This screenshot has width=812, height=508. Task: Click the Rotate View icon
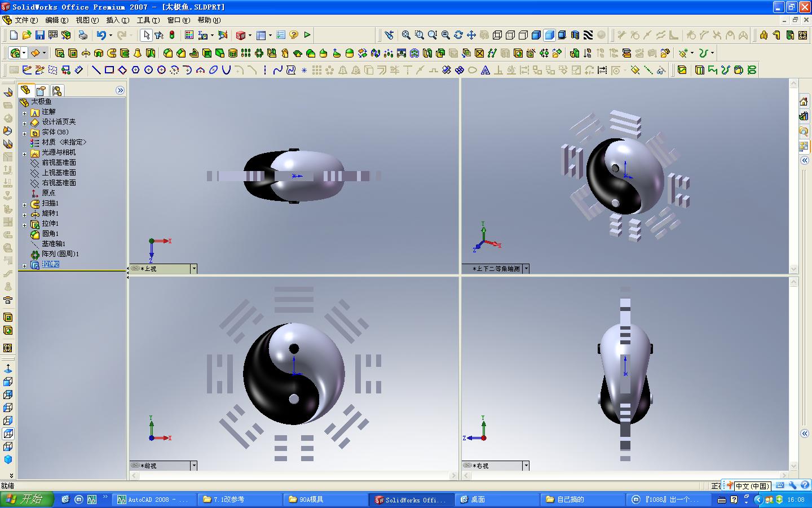pyautogui.click(x=458, y=35)
